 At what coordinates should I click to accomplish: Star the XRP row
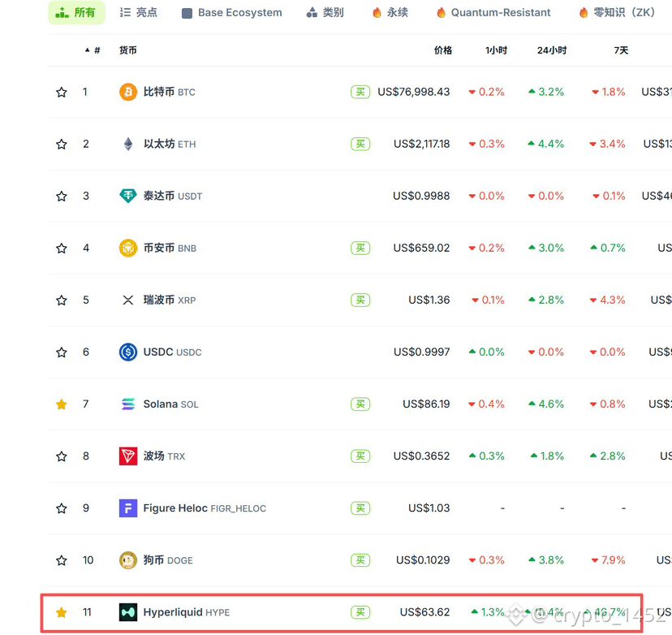(62, 300)
